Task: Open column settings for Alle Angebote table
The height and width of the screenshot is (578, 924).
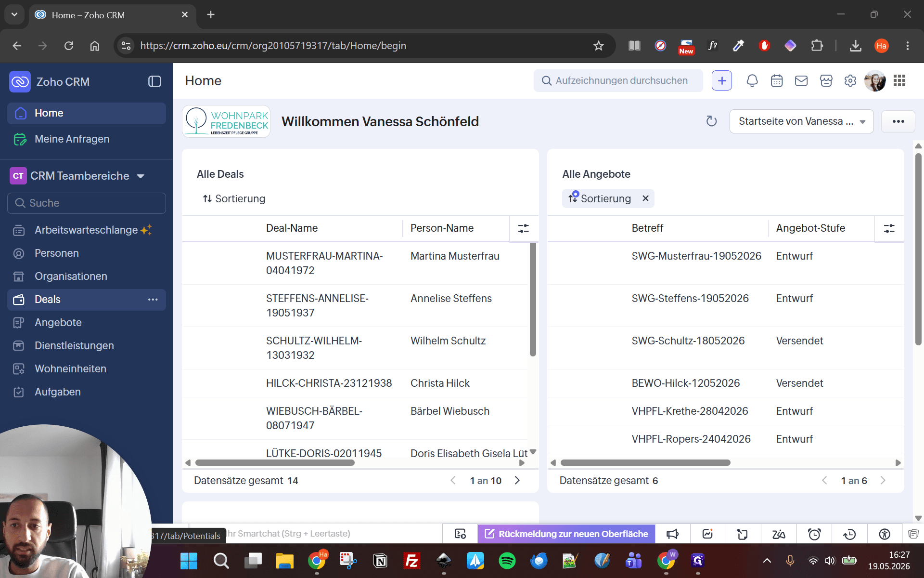Action: pyautogui.click(x=889, y=228)
